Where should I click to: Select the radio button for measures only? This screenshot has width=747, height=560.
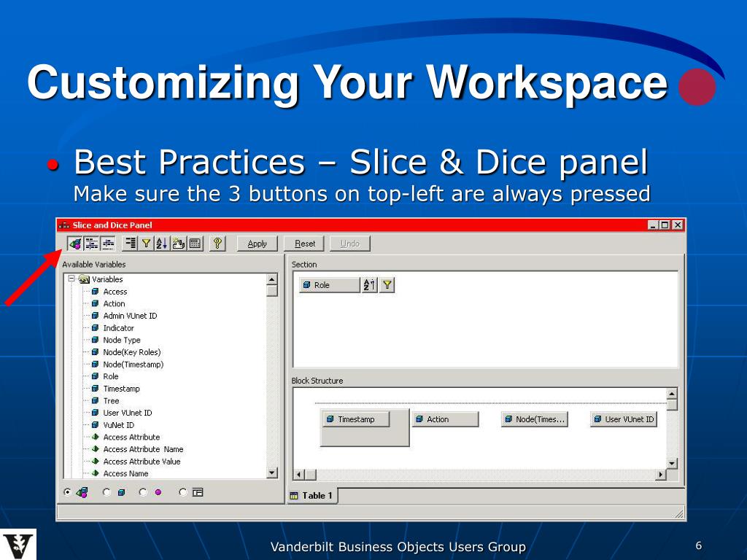pos(143,492)
